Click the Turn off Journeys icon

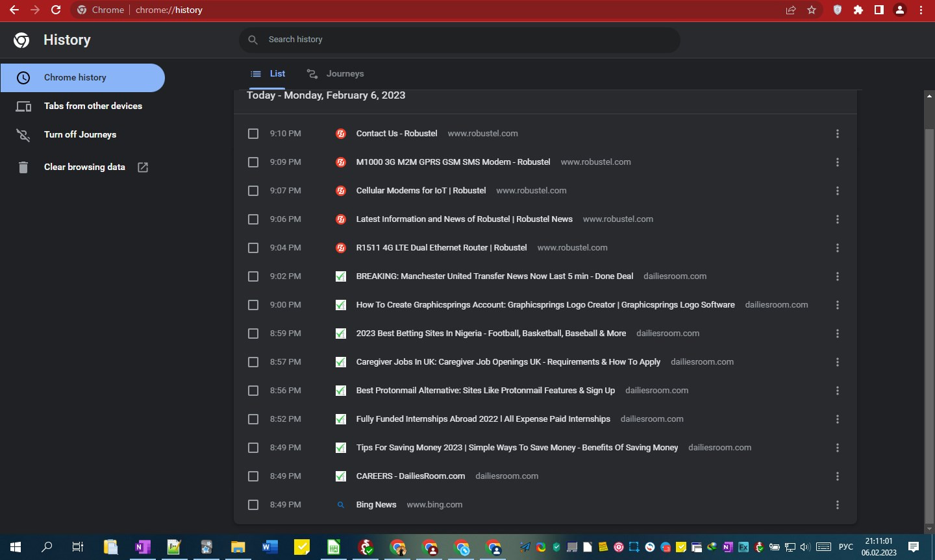pos(23,135)
